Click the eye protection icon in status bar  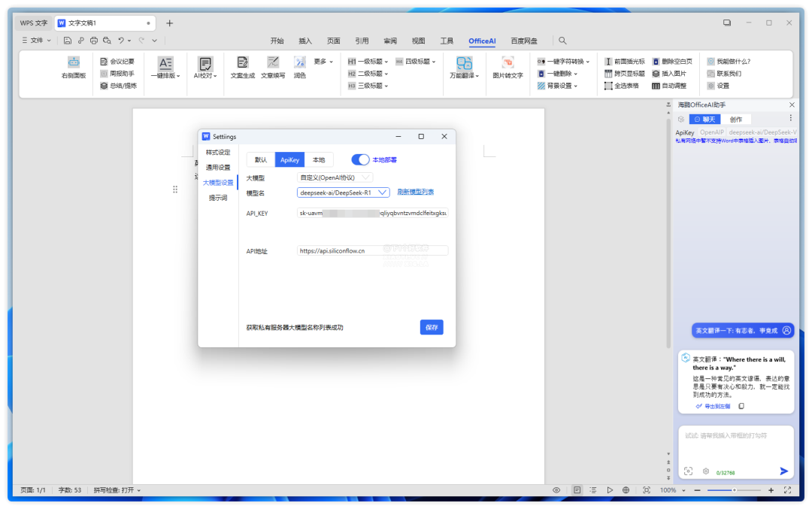coord(556,490)
